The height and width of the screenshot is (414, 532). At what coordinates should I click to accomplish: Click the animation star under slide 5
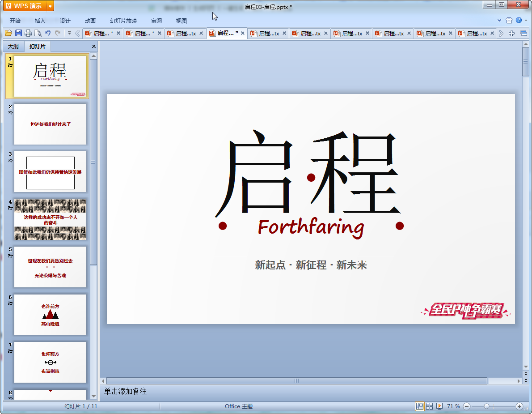10,256
